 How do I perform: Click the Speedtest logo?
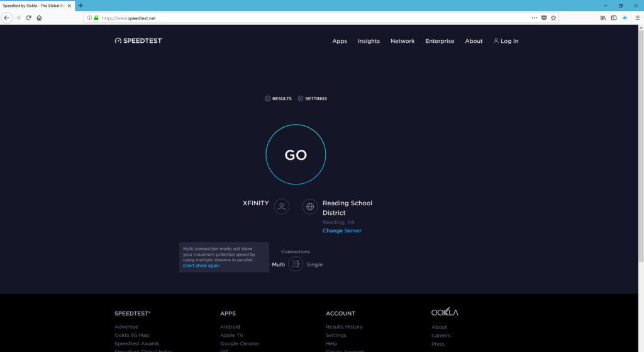pos(138,41)
